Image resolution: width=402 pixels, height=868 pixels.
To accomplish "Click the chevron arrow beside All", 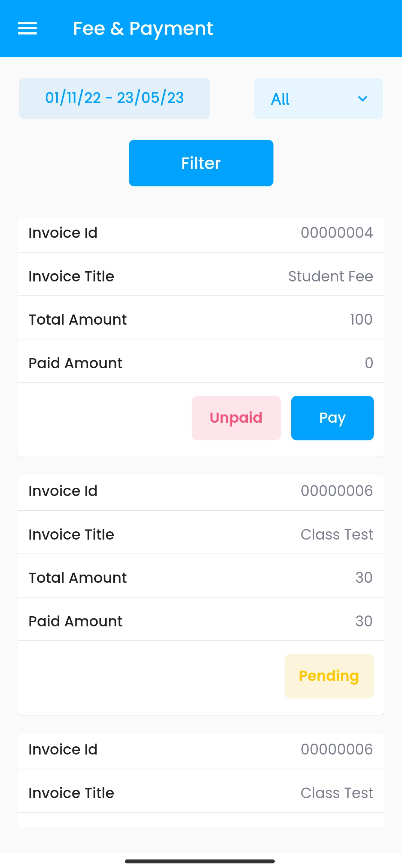I will coord(362,99).
